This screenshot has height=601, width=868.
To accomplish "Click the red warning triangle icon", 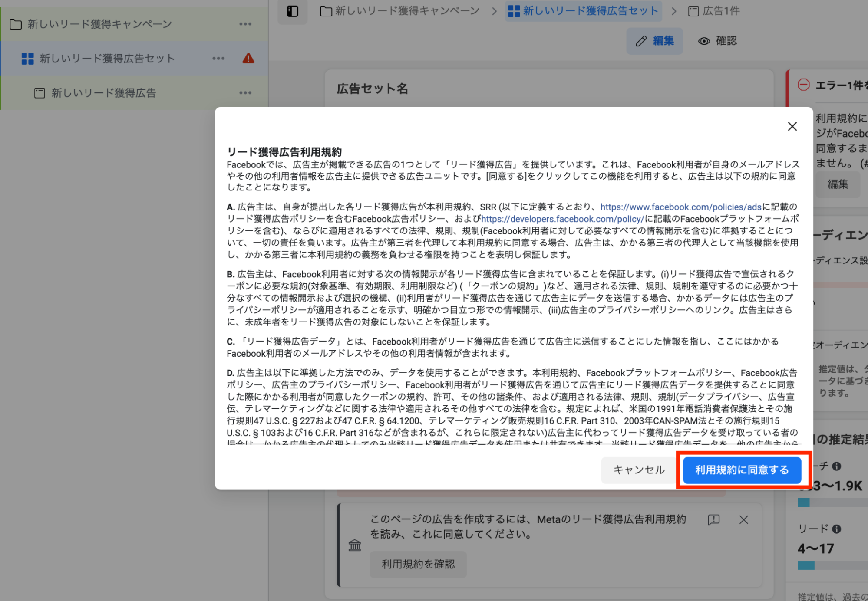I will (248, 58).
